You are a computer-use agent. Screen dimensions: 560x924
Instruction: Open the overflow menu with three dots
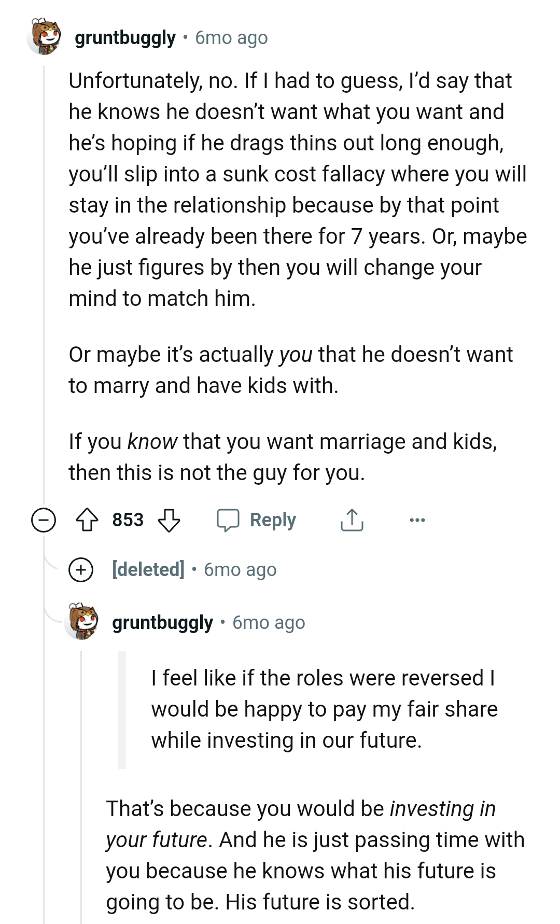pyautogui.click(x=418, y=520)
